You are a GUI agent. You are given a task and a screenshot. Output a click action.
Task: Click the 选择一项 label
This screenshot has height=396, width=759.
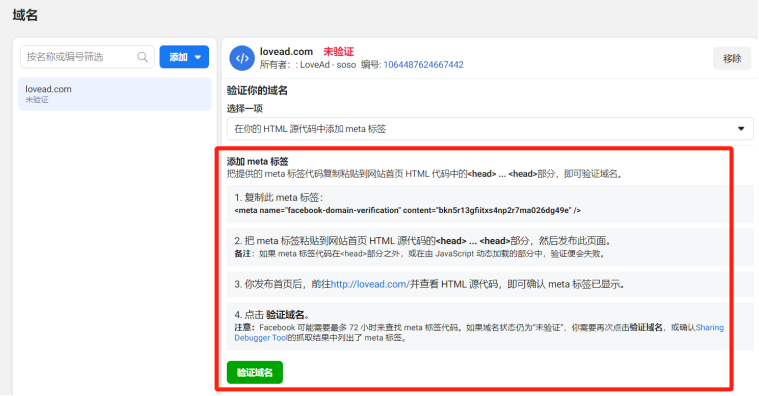point(244,108)
